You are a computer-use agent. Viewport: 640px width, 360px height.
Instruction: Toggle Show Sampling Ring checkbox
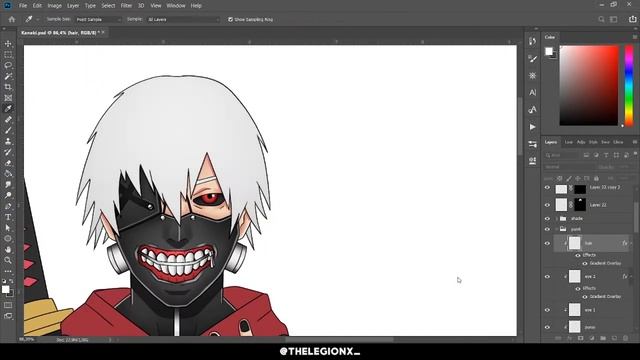click(x=230, y=19)
